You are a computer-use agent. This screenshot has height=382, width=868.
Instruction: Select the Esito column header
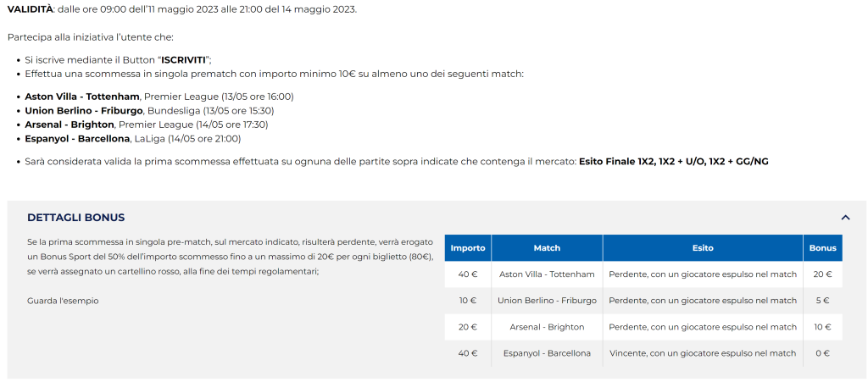pos(703,248)
